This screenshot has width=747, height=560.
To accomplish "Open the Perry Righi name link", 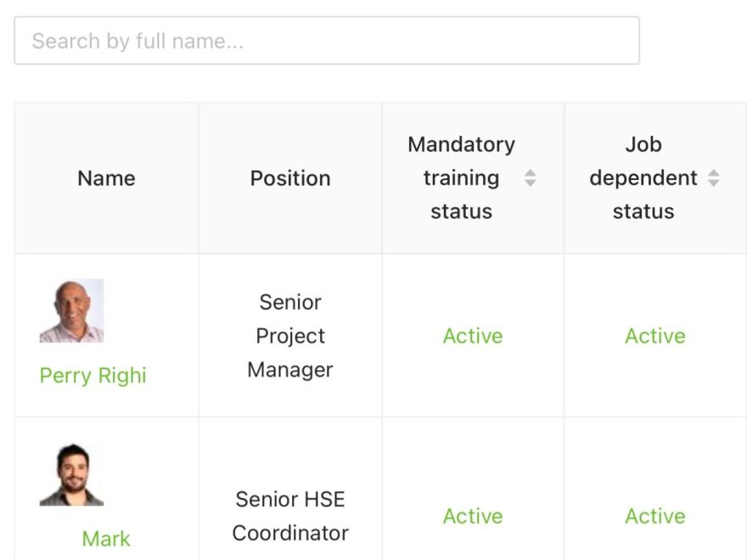I will tap(93, 375).
